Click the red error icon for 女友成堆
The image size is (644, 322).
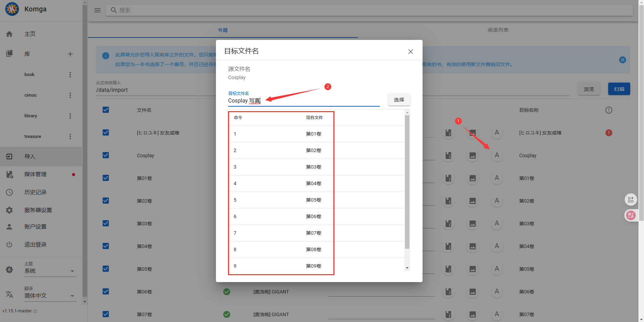point(609,133)
